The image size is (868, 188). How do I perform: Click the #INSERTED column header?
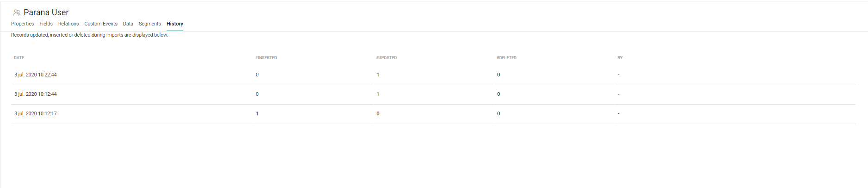(x=266, y=58)
